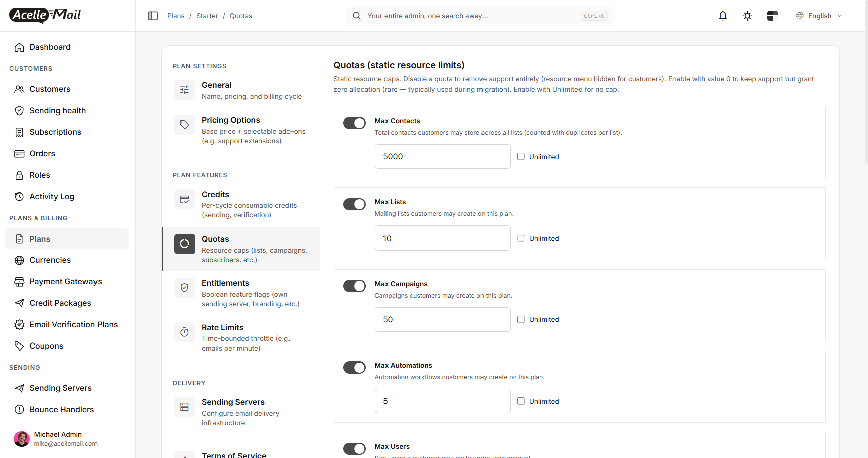Open the Credits plan section

[x=241, y=204]
